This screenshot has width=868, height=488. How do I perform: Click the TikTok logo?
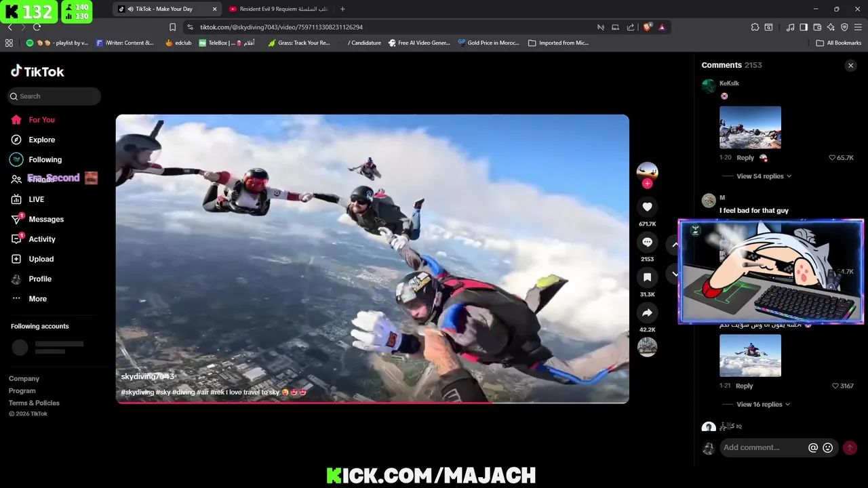37,71
